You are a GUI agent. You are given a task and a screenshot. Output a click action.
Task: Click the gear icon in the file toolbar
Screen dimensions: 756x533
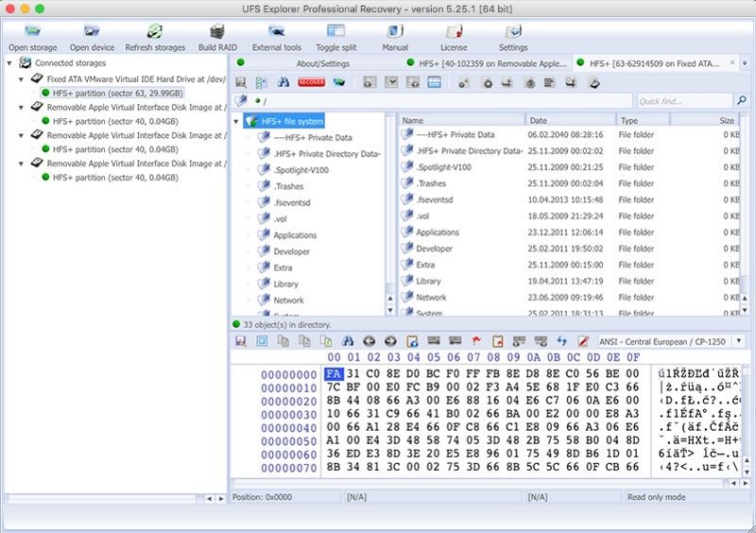coord(488,83)
